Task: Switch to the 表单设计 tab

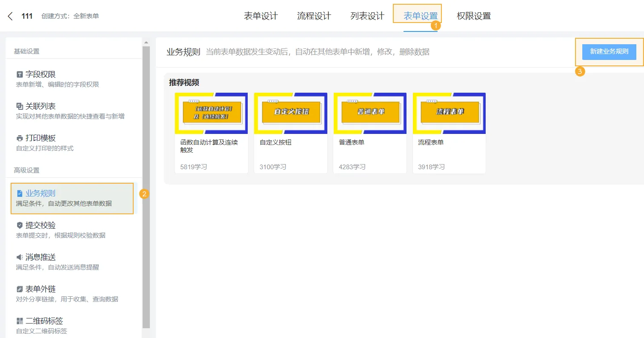Action: tap(260, 16)
